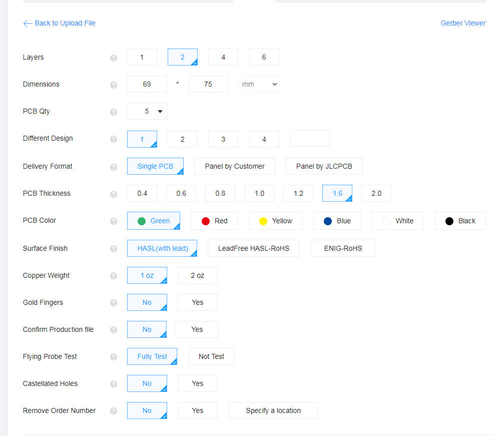Click the question mark beside Gold Fingers
The image size is (504, 436).
pyautogui.click(x=114, y=303)
